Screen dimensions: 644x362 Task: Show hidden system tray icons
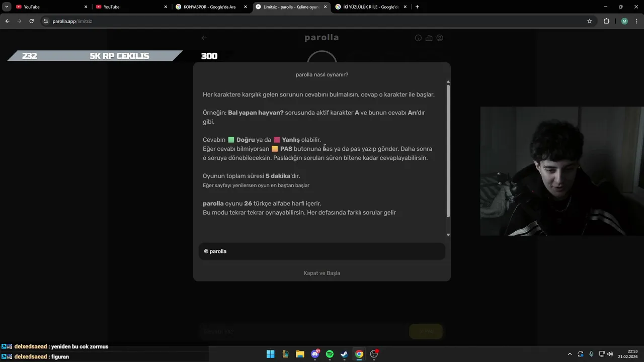pyautogui.click(x=570, y=354)
